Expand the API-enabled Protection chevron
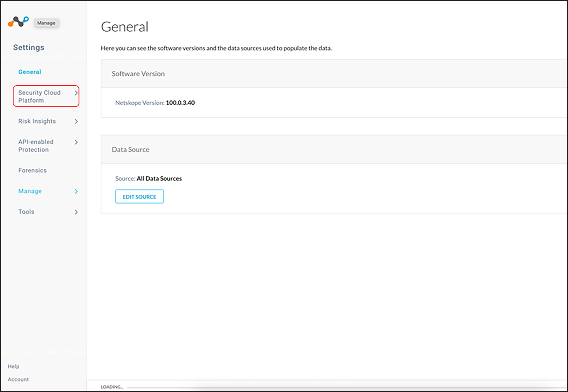The width and height of the screenshot is (568, 392). pyautogui.click(x=76, y=142)
